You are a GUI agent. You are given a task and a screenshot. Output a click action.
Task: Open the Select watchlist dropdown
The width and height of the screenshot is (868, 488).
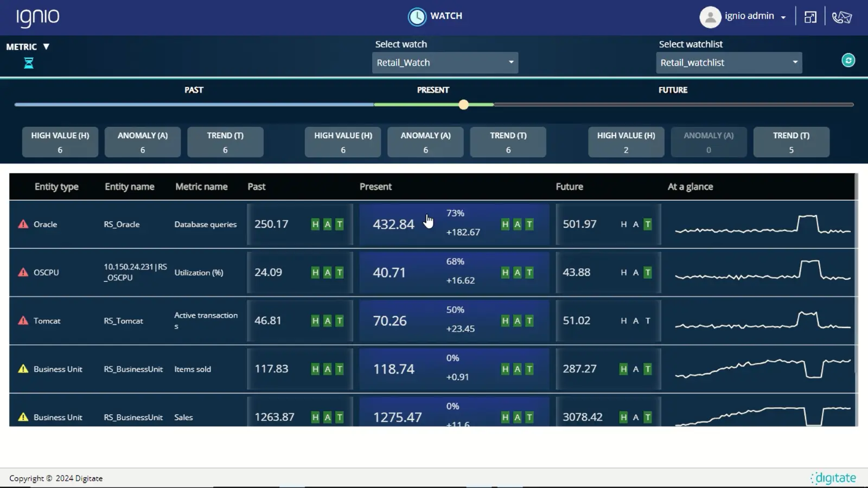[x=729, y=62]
